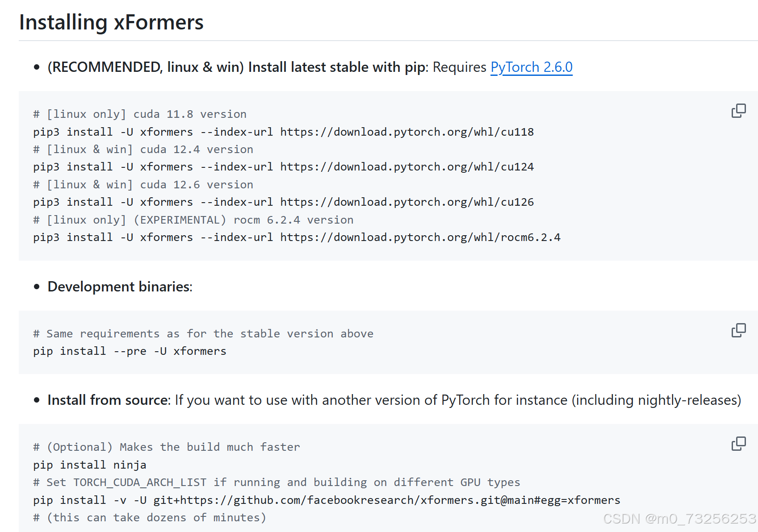Click the cu118 pip3 install command line
Image resolution: width=758 pixels, height=532 pixels.
(283, 132)
